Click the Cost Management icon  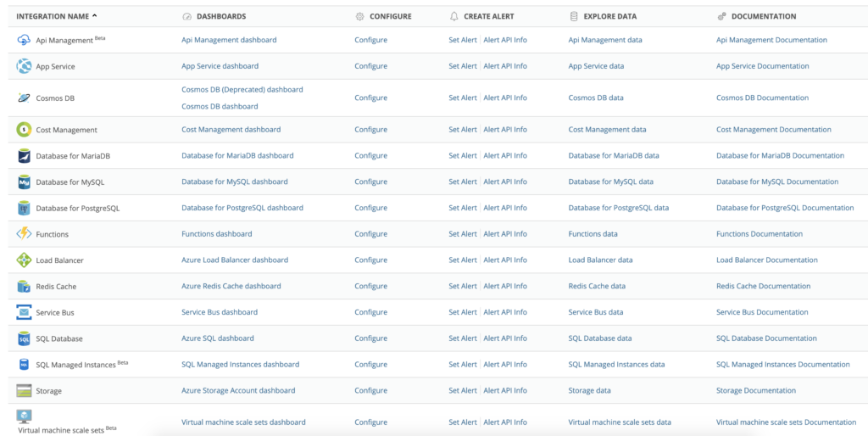tap(24, 130)
